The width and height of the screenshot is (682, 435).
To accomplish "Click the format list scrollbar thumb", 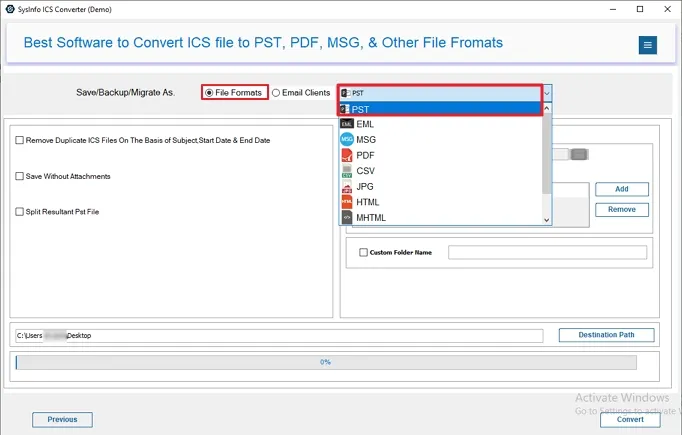I will point(547,154).
